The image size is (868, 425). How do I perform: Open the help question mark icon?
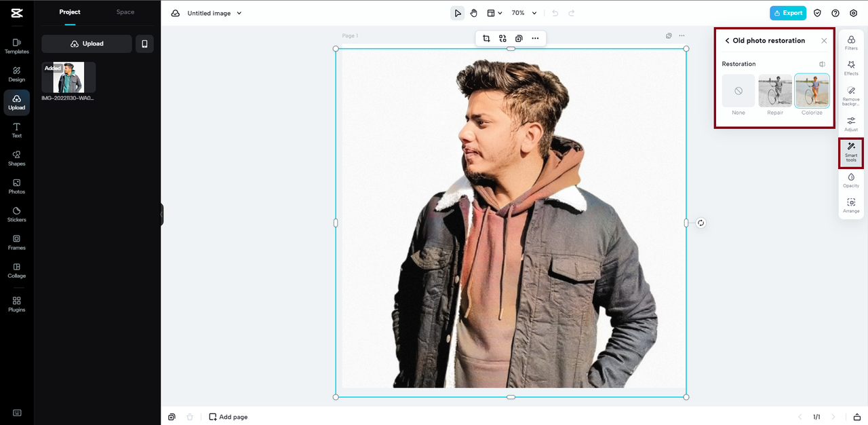tap(835, 13)
